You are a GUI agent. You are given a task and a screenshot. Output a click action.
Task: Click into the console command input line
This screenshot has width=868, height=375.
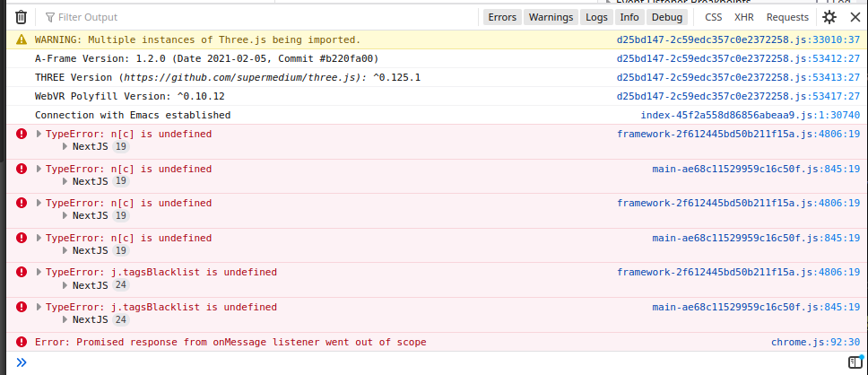pos(438,362)
